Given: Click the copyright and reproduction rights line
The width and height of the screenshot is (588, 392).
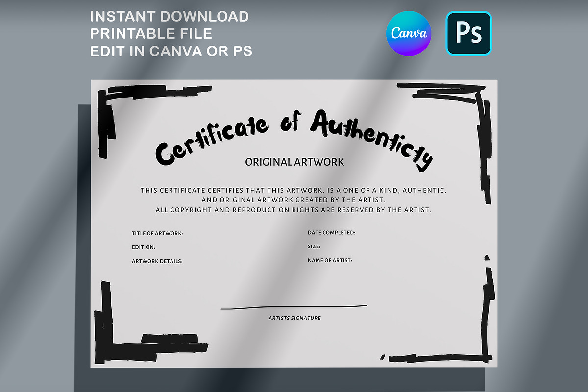Looking at the screenshot, I should [x=293, y=210].
